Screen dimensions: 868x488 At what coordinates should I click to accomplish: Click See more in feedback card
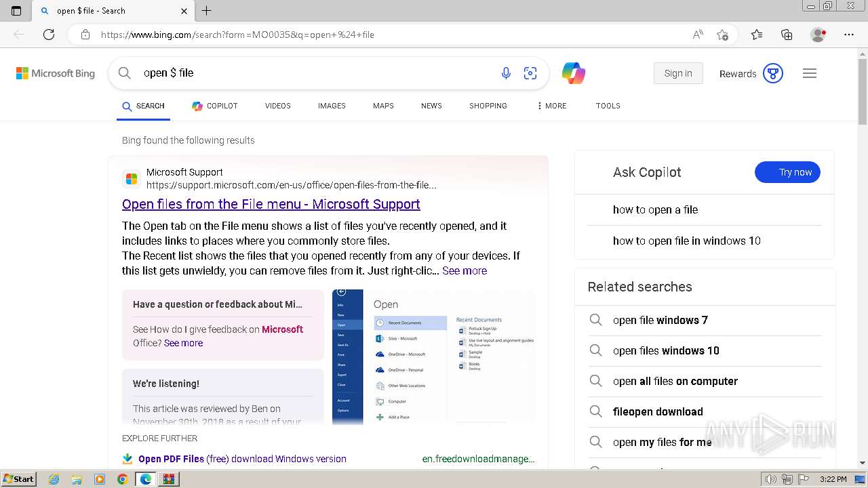pos(183,343)
